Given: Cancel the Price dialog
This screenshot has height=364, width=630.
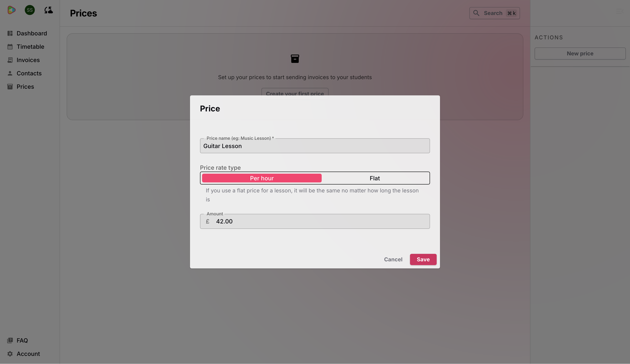Looking at the screenshot, I should pyautogui.click(x=393, y=259).
